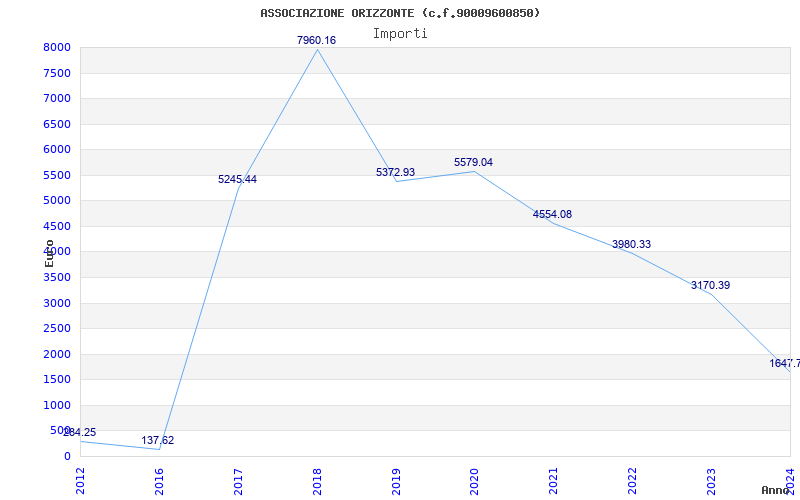Click the Importi subtitle
Screen dimensions: 800x500
click(x=400, y=34)
